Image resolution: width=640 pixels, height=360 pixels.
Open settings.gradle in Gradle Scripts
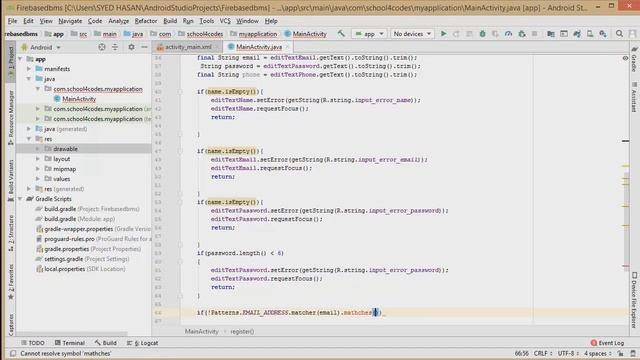(x=82, y=259)
